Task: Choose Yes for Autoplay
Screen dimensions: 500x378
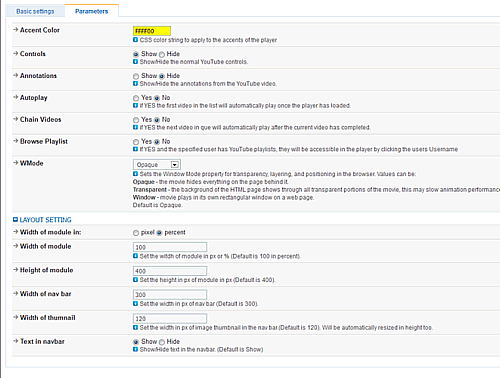Action: [x=136, y=98]
